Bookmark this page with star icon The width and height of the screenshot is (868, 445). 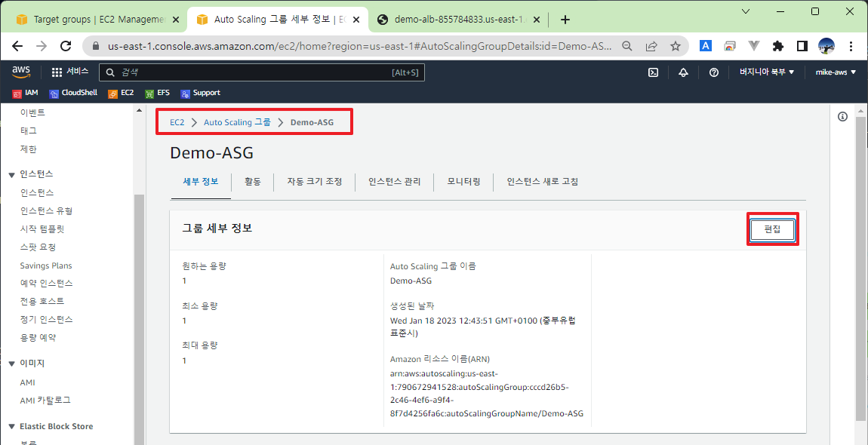point(676,46)
